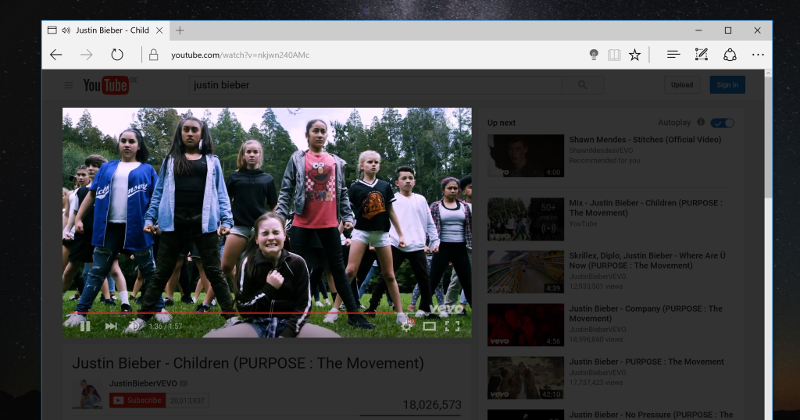Open Shawn Mendes - Stitches video thumbnail
This screenshot has width=800, height=420.
(525, 155)
